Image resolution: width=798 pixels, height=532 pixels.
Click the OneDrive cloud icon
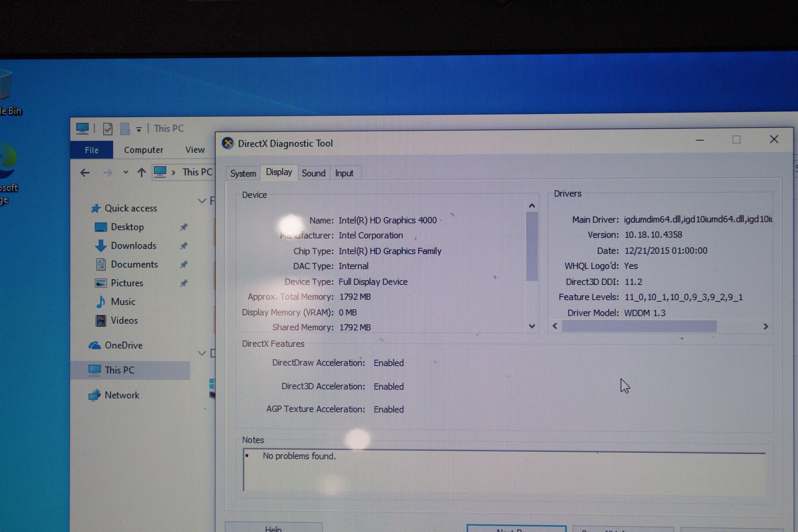pos(95,345)
